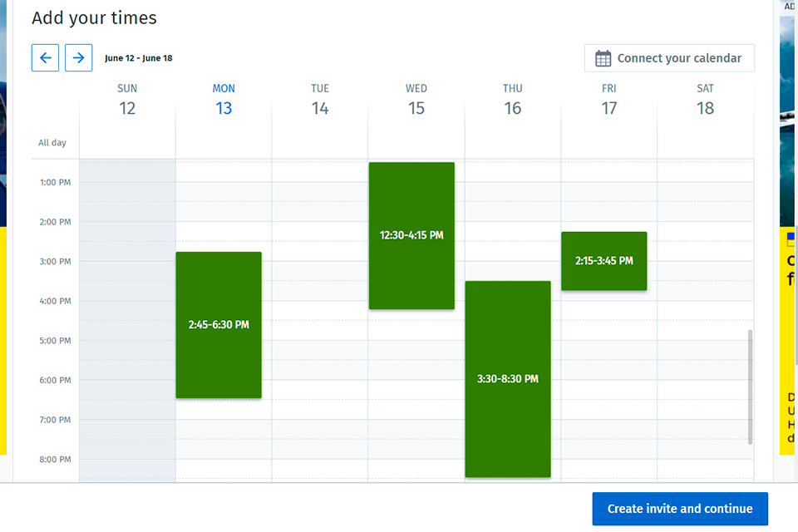Select the Monday 2:45-6:30 PM time block

[x=219, y=325]
